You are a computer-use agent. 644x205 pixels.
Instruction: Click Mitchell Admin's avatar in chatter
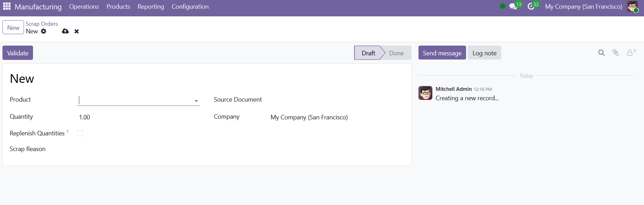coord(425,93)
